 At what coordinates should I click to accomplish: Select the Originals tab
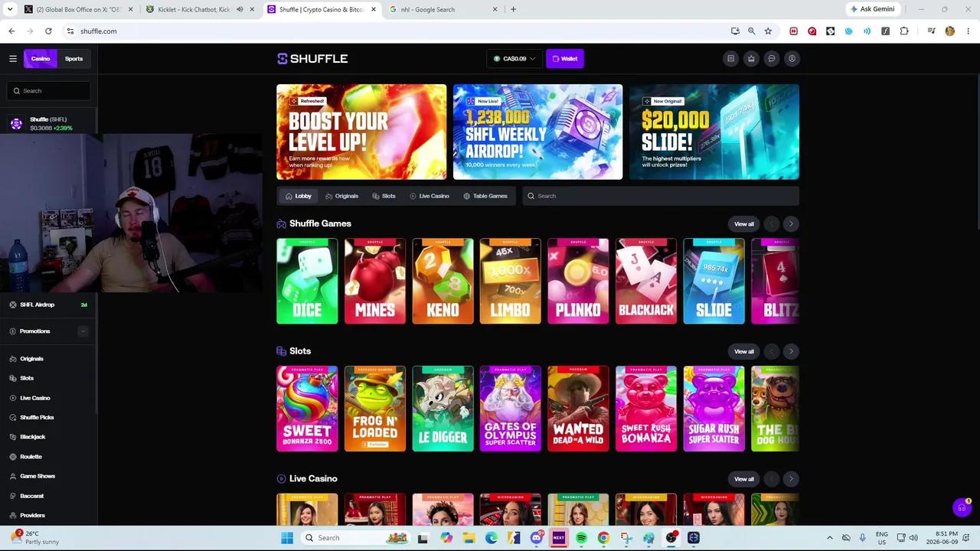(x=341, y=196)
